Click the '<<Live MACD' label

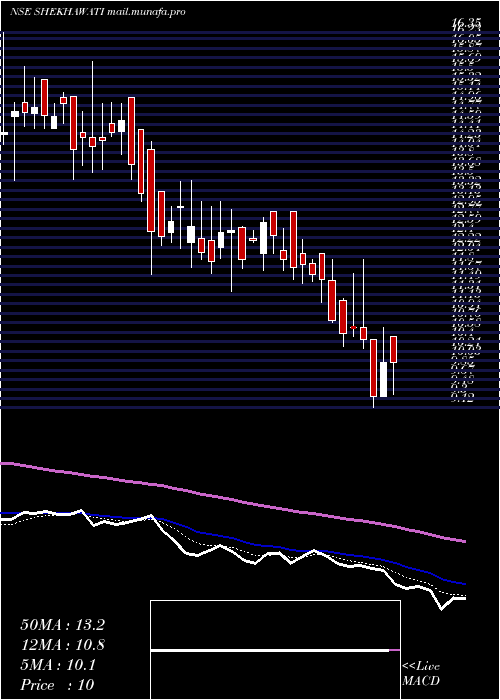pos(421,674)
